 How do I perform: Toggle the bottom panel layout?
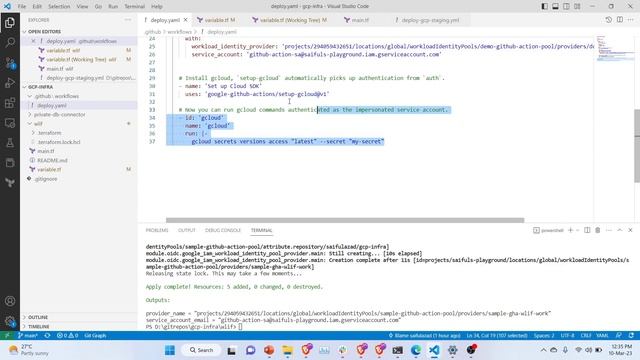click(x=556, y=6)
